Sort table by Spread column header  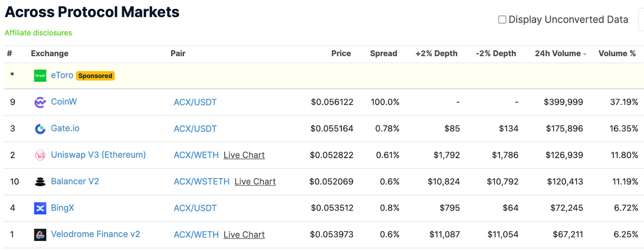[x=384, y=54]
